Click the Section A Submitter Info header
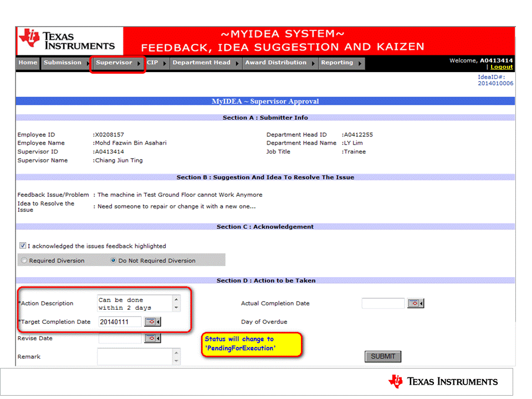The height and width of the screenshot is (399, 532). click(x=265, y=117)
